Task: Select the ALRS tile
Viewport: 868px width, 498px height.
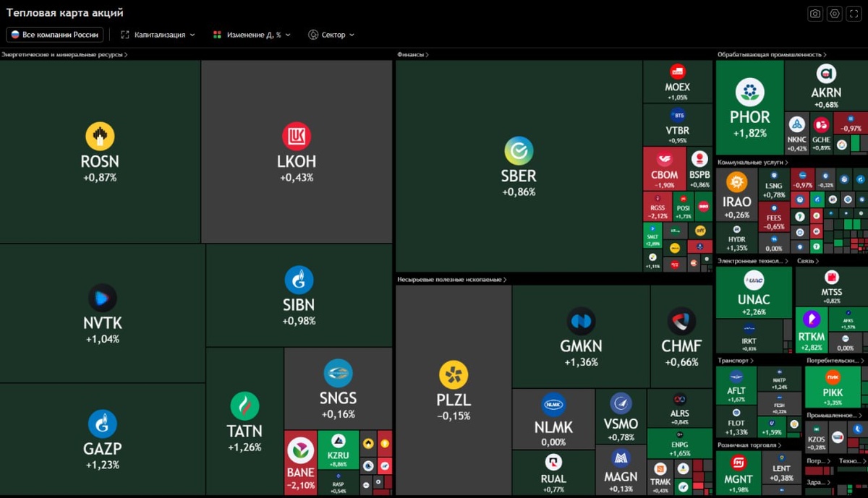Action: 679,408
